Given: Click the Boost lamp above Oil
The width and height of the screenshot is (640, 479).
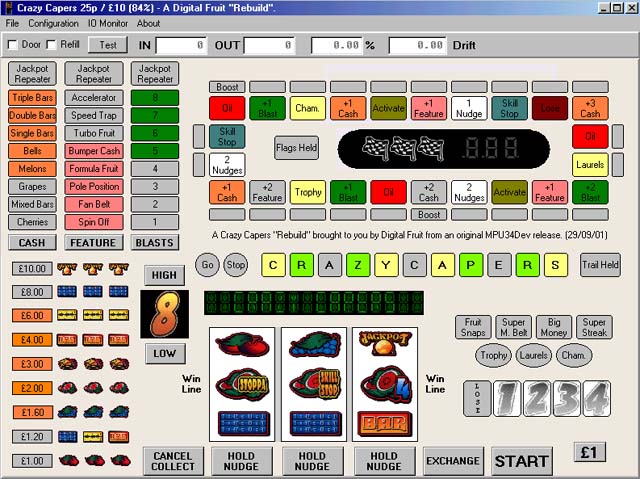Looking at the screenshot, I should (227, 87).
